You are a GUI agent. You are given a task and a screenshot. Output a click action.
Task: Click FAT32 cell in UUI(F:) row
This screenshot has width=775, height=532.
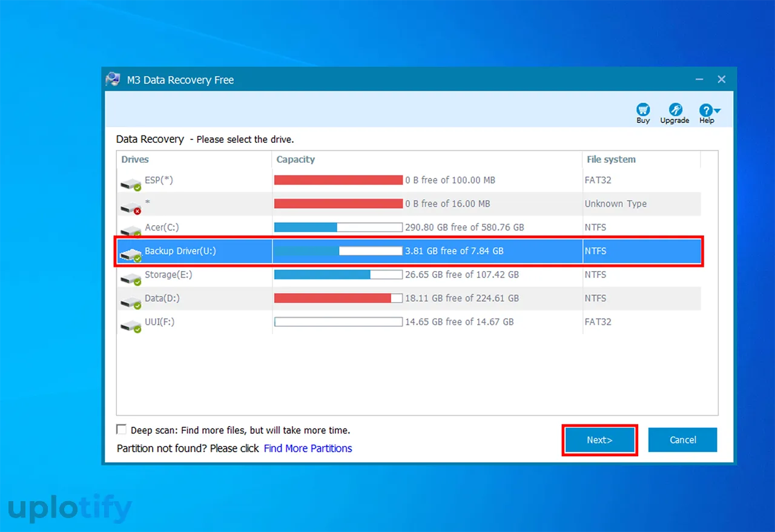(598, 321)
